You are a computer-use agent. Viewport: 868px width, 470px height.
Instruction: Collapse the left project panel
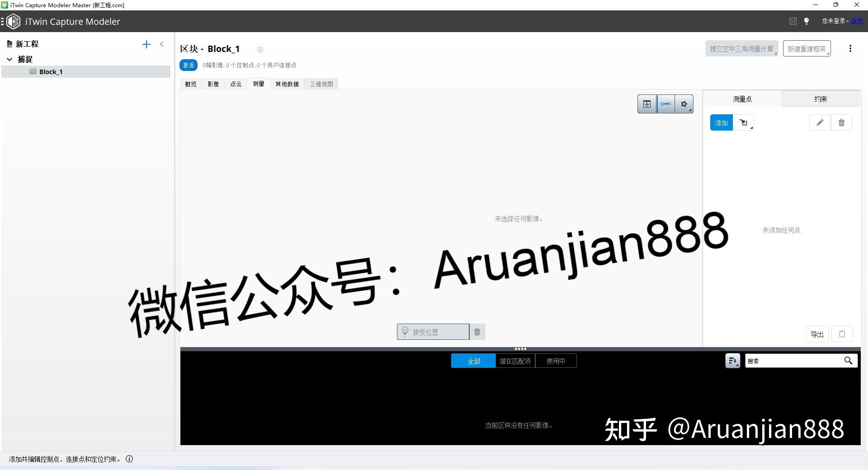point(162,44)
